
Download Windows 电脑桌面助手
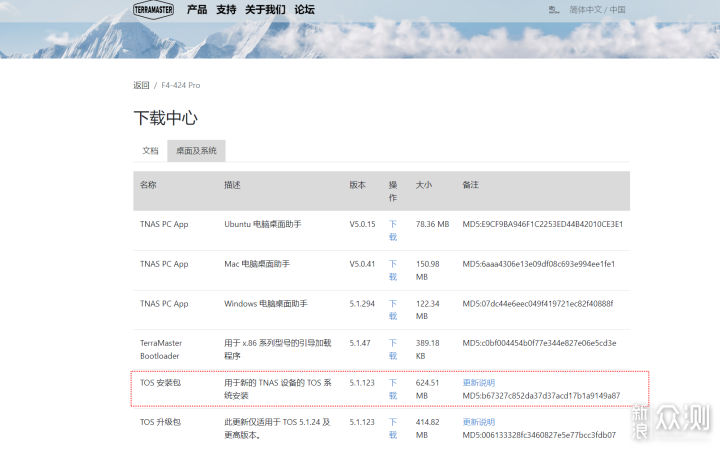tap(393, 310)
